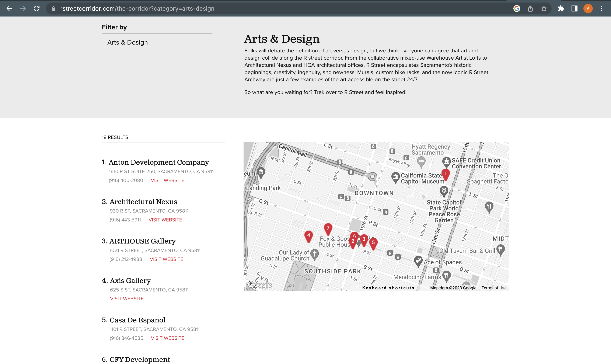This screenshot has width=611, height=364.
Task: Open the Chrome three-dot menu
Action: (x=601, y=8)
